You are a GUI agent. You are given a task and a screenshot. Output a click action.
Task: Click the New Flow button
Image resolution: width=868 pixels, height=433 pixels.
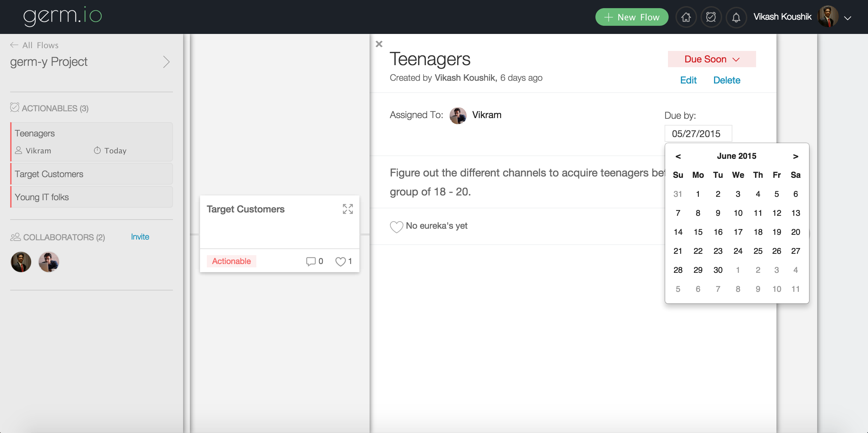[x=632, y=17]
